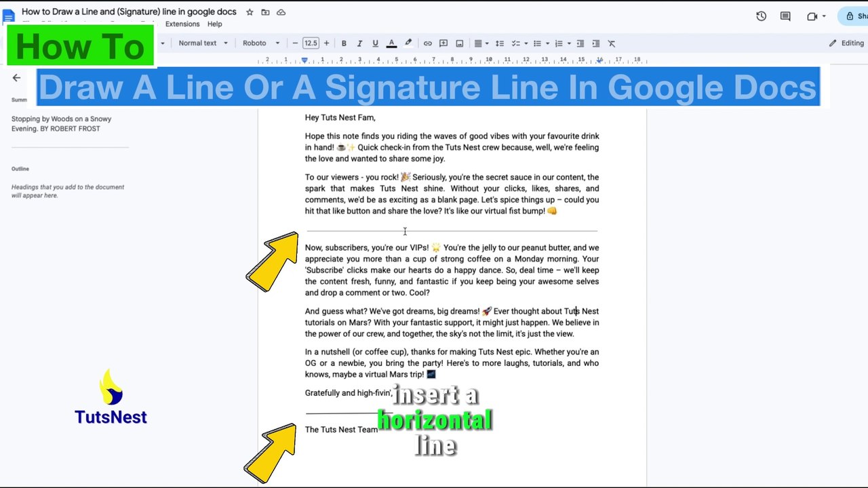Screen dimensions: 868x488
Task: Expand bulleted list options arrow
Action: (547, 43)
